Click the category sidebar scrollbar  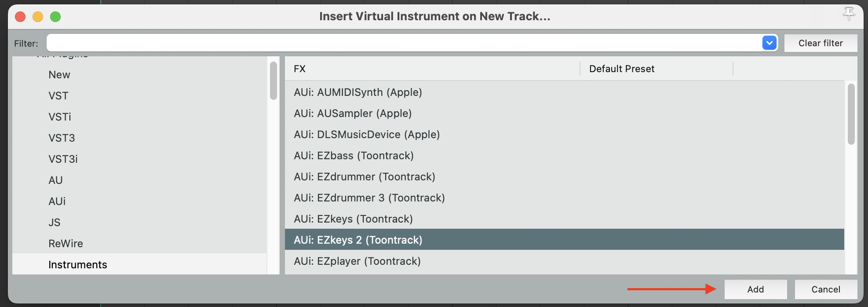coord(274,81)
